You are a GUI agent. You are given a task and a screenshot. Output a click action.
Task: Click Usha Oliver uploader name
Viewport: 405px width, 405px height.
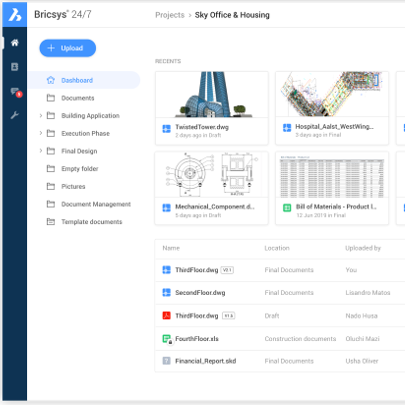(362, 361)
